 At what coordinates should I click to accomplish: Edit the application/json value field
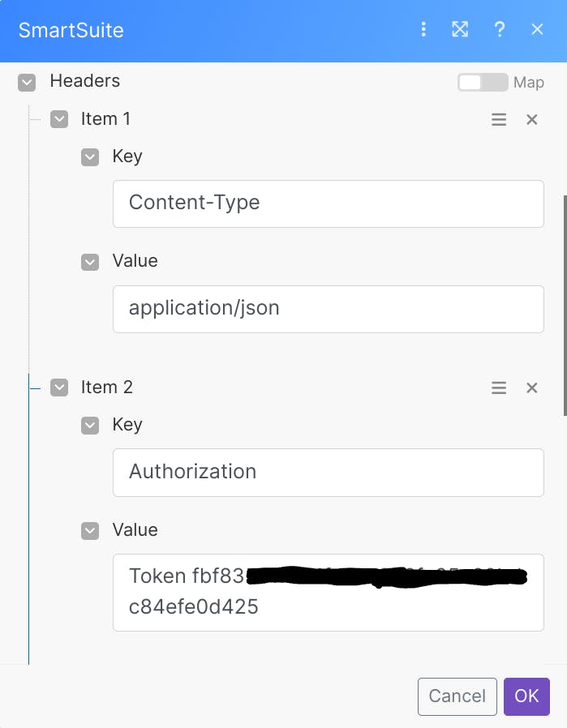(329, 309)
